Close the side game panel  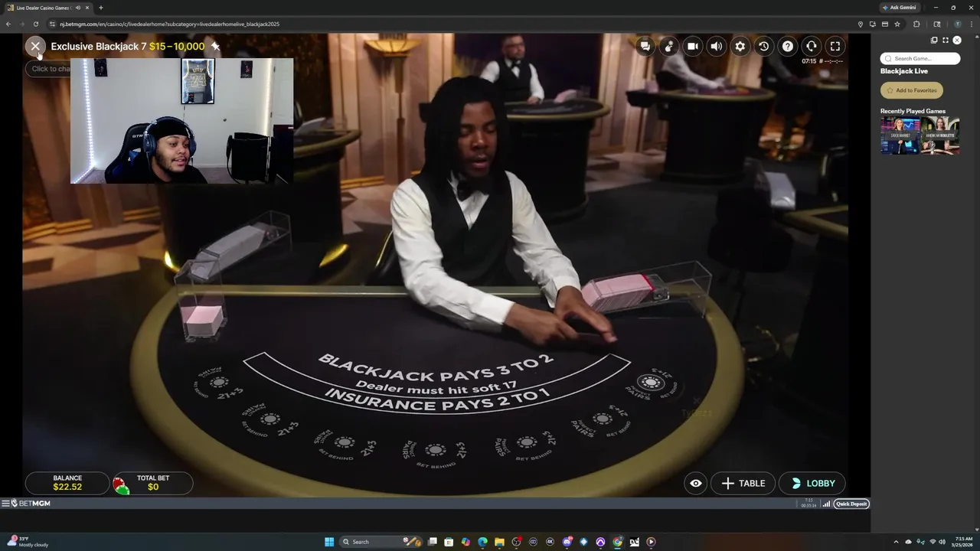pos(957,40)
